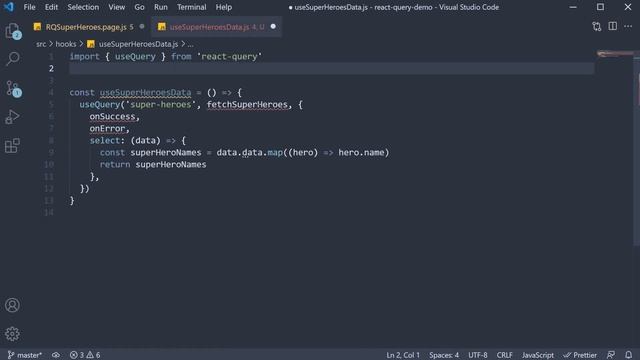Click the VS Code logo icon
Screen dimensions: 640x360
(x=9, y=7)
